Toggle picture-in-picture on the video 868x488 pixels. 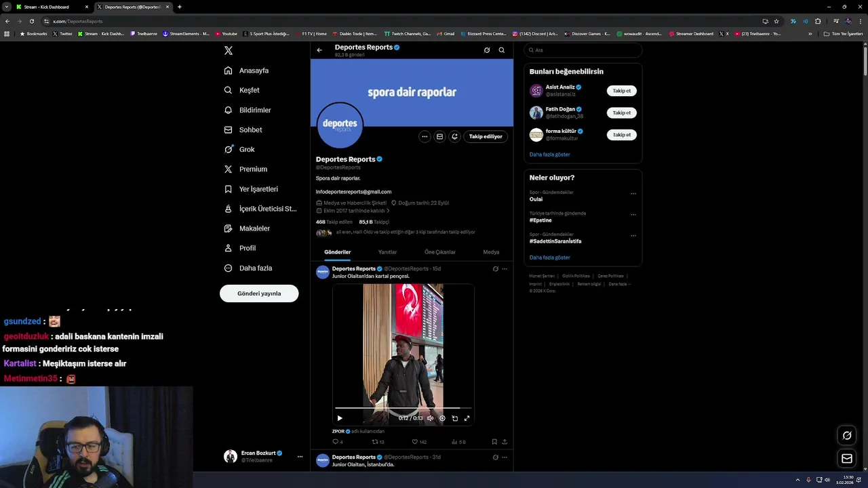tap(454, 418)
